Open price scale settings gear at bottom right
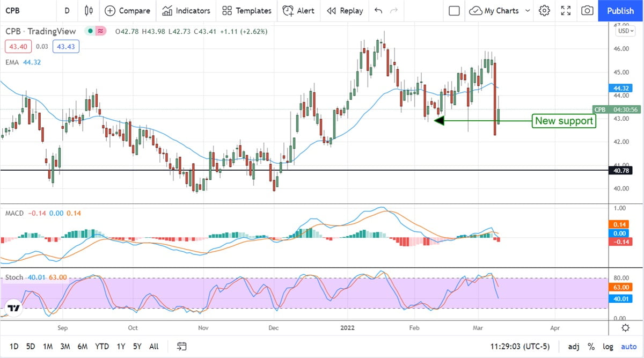Viewport: 644px width, 358px height. [625, 328]
